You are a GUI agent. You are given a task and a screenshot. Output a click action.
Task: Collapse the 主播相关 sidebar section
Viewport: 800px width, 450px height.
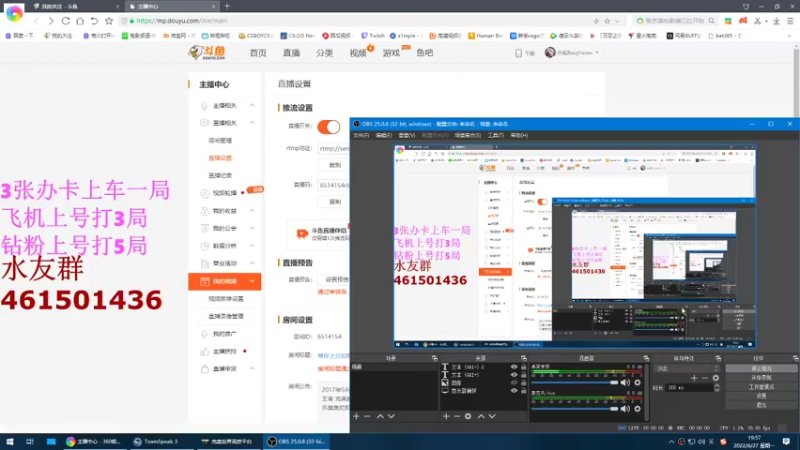tap(252, 105)
